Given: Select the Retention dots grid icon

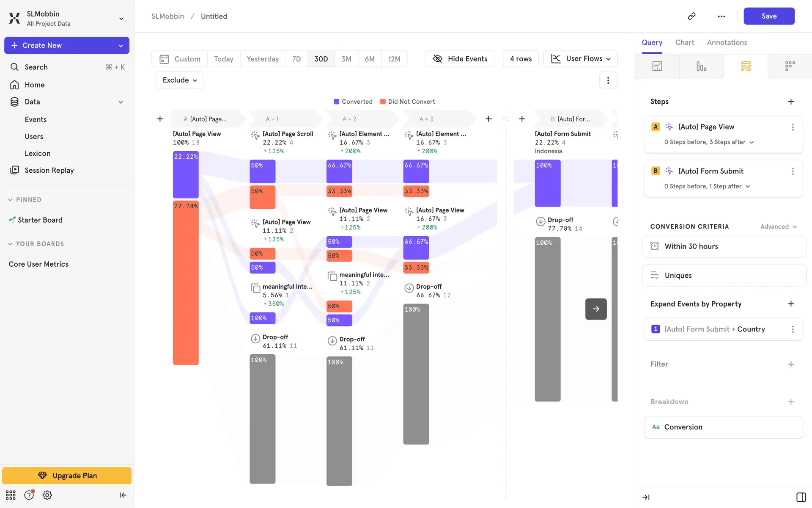Looking at the screenshot, I should pyautogui.click(x=790, y=66).
